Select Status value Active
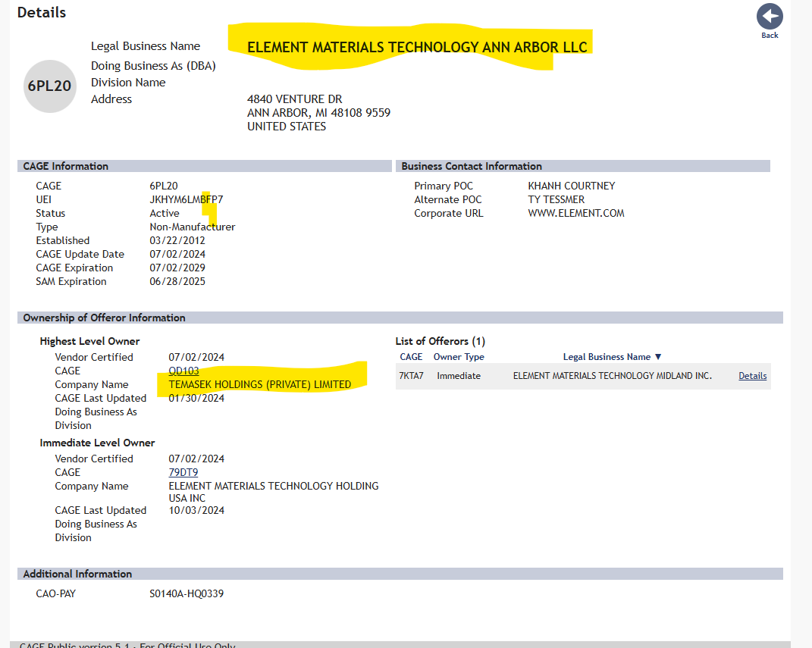This screenshot has width=812, height=648. coord(165,213)
